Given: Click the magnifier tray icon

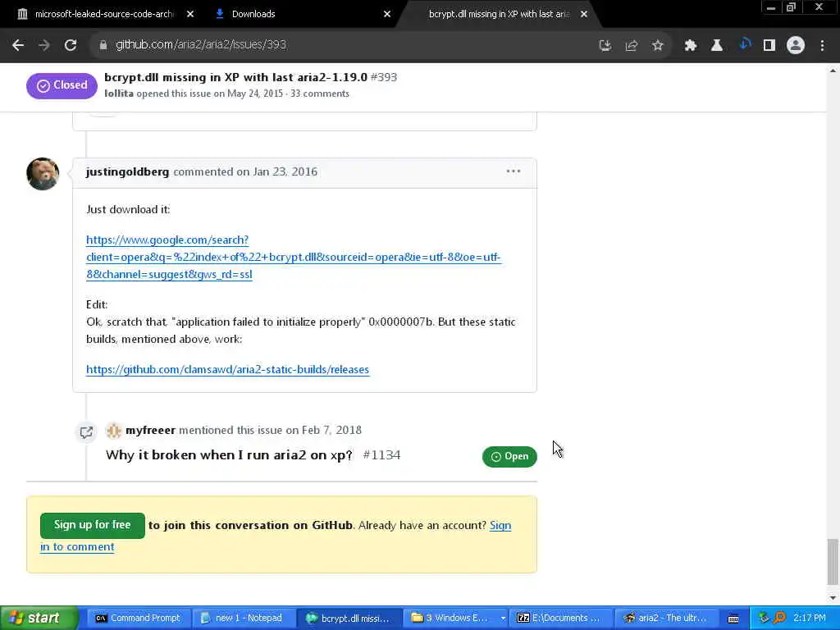Looking at the screenshot, I should click(x=779, y=619).
